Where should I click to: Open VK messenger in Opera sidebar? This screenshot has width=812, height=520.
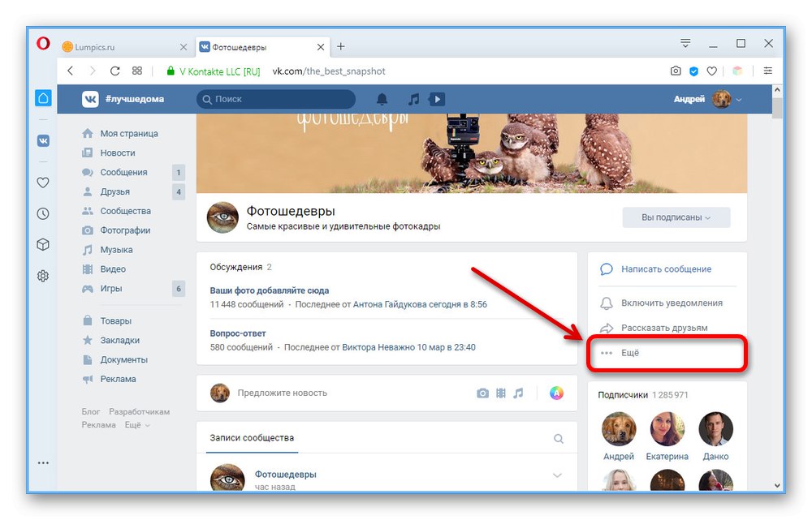[x=44, y=140]
